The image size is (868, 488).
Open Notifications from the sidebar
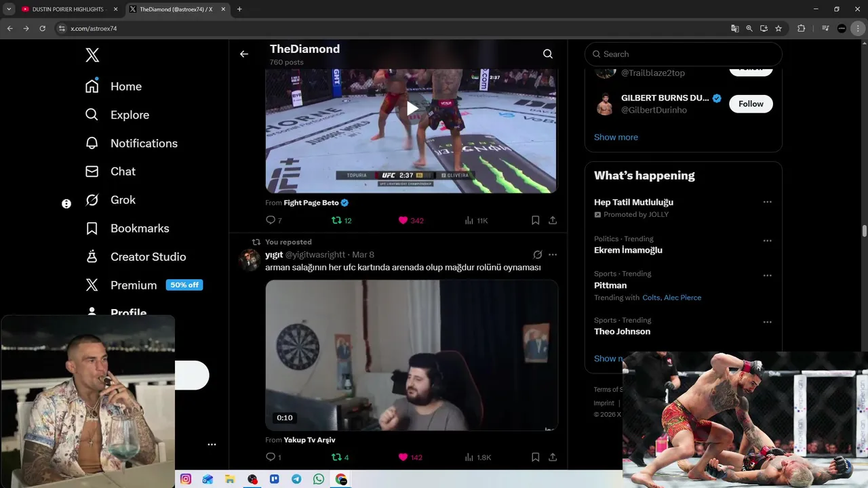pyautogui.click(x=131, y=144)
